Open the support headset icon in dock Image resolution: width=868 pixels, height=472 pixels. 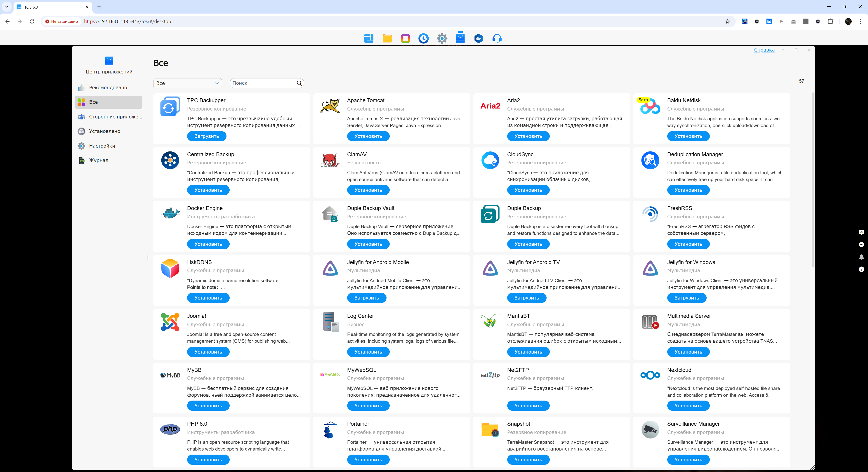(x=497, y=38)
